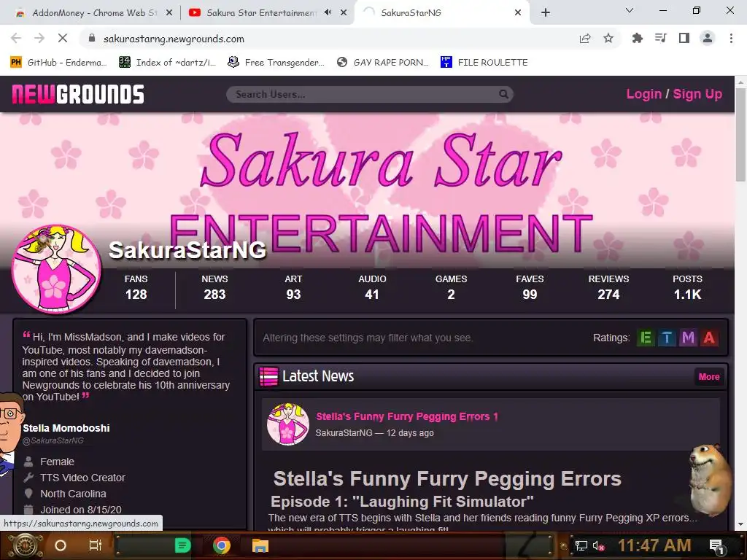Viewport: 747px width, 560px height.
Task: Open Google Chrome from the taskbar
Action: (x=222, y=545)
